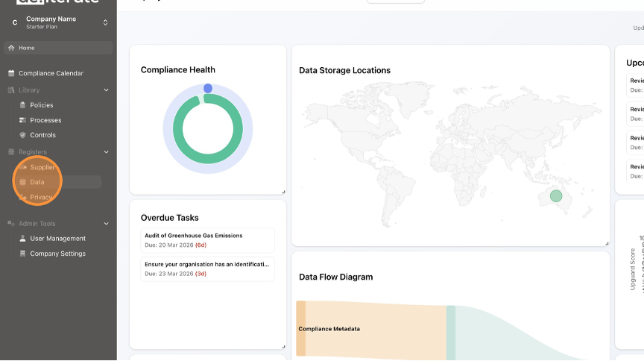644x361 pixels.
Task: Click the Compliance Calendar icon
Action: [x=11, y=73]
